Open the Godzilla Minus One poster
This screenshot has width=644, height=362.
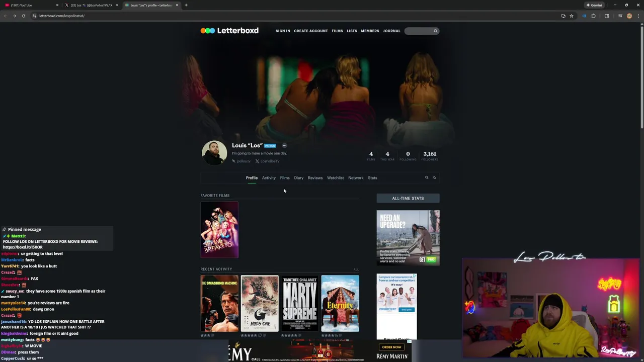260,303
